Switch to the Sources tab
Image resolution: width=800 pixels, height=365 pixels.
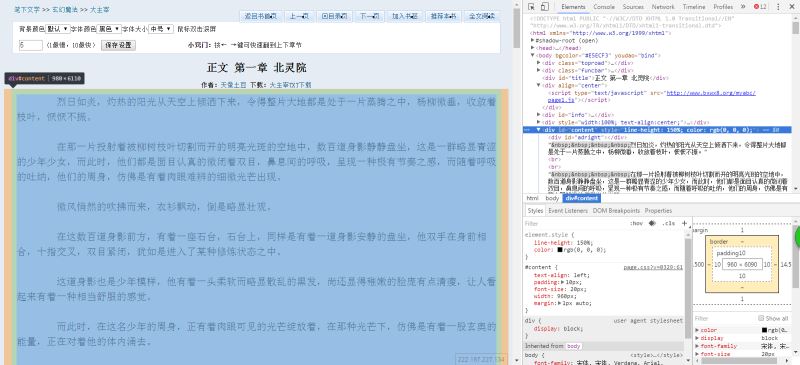[633, 7]
